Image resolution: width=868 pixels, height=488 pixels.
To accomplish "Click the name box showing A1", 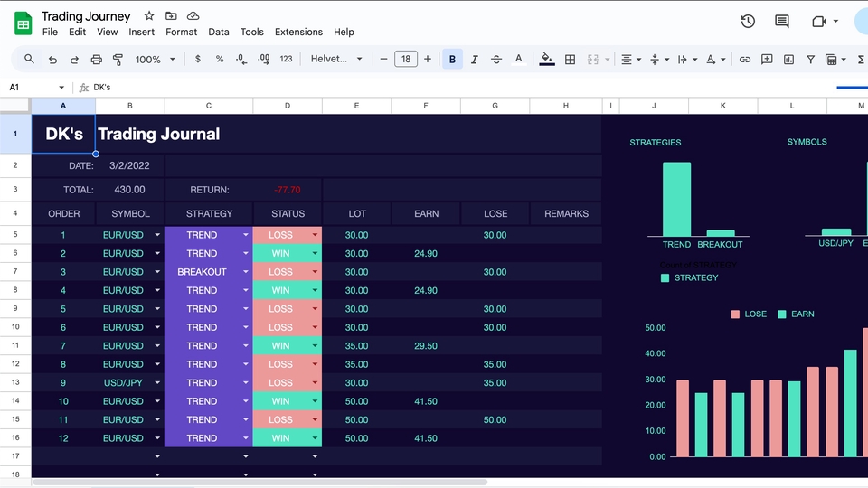I will tap(36, 88).
